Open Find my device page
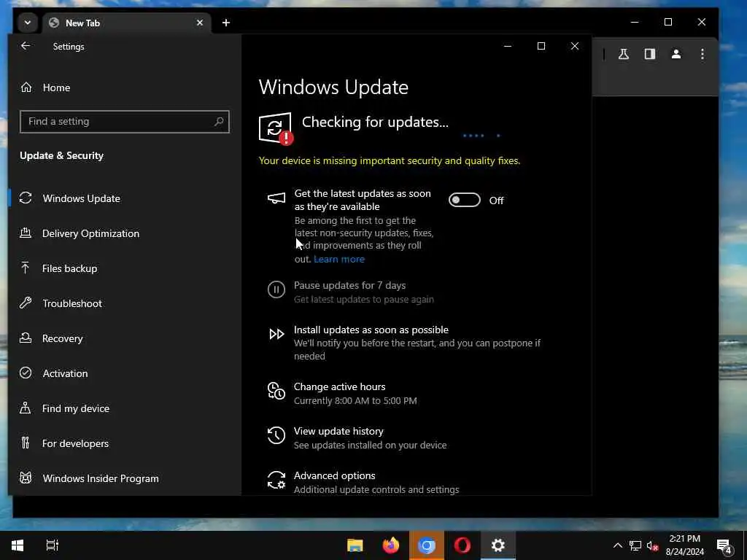747x560 pixels. pyautogui.click(x=76, y=408)
